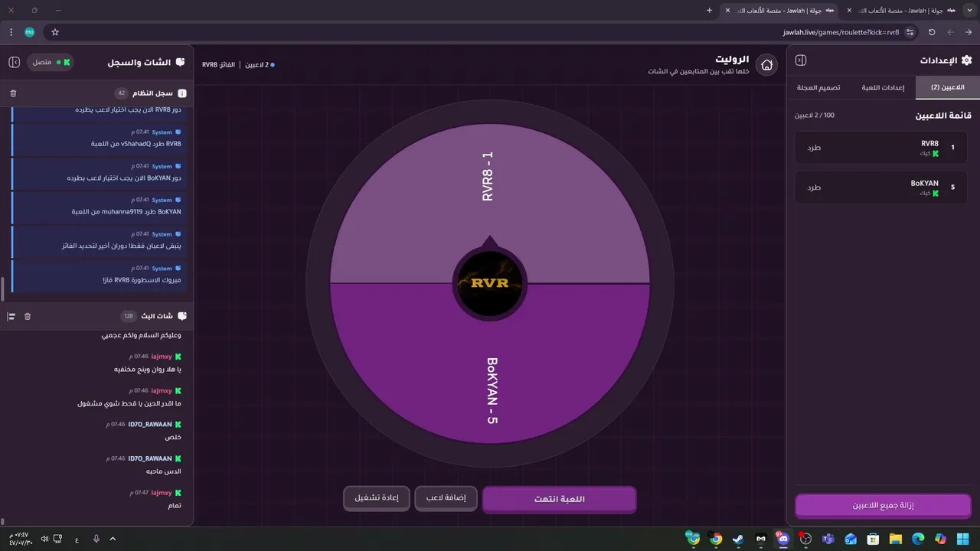
Task: Click the مبروك الاسطورة RVR8 فاز log entry
Action: (x=100, y=275)
